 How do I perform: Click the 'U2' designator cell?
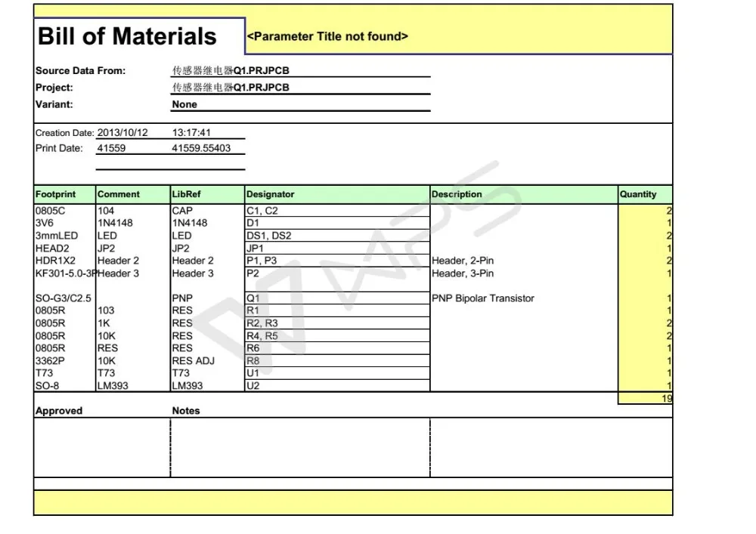(x=337, y=385)
